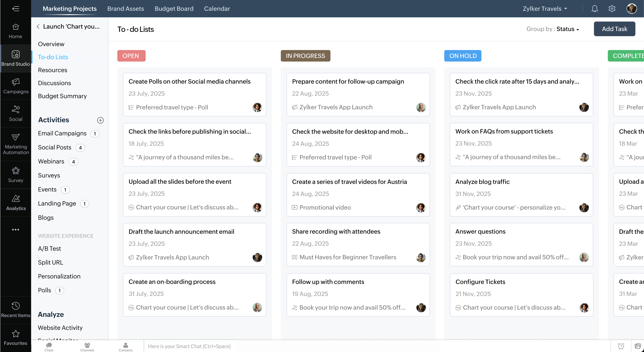Click the notifications bell icon
Viewport: 644px width, 352px height.
[x=595, y=9]
